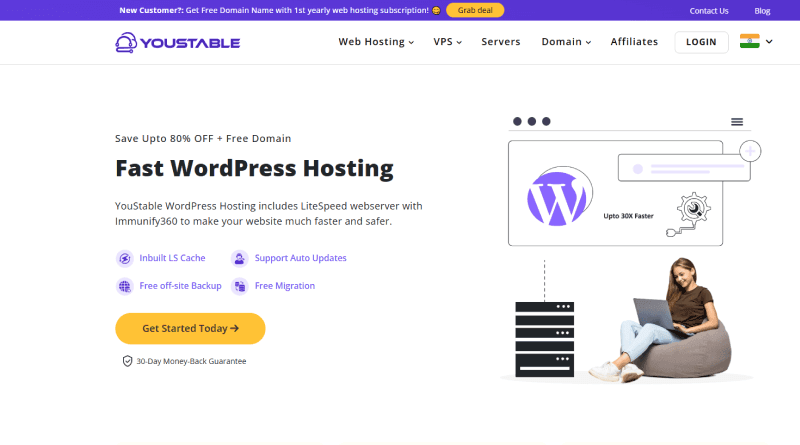Click the Free Migration icon
The image size is (800, 445).
pyautogui.click(x=239, y=286)
